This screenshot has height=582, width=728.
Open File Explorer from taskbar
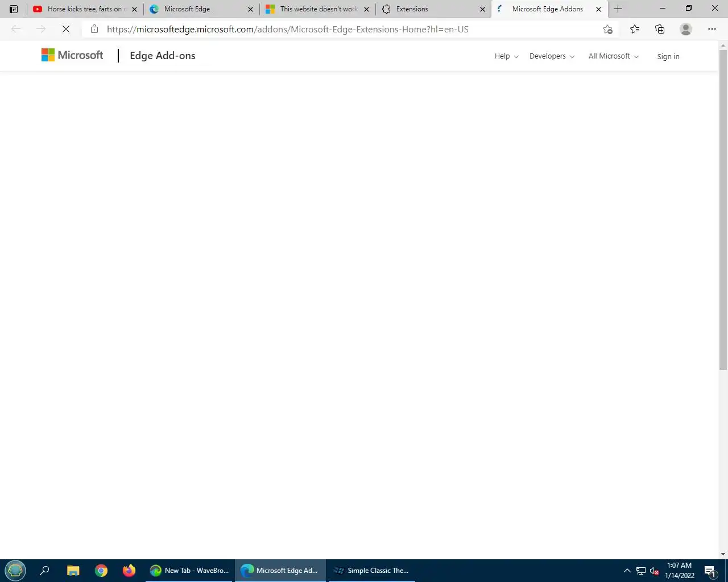(x=73, y=571)
